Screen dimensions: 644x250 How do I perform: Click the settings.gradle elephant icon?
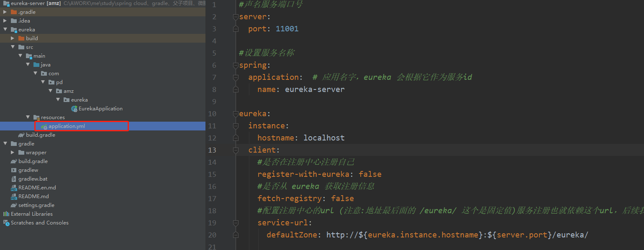[x=14, y=205]
